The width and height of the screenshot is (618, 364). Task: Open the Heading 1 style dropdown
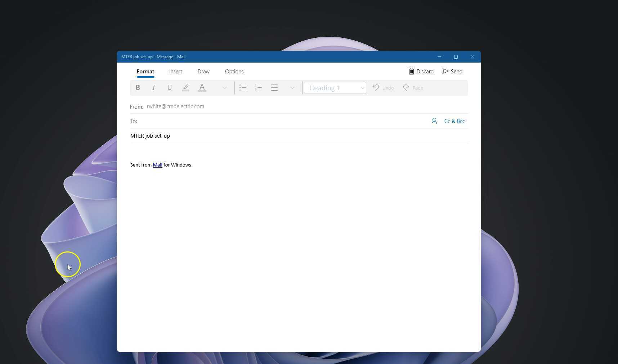(x=335, y=88)
